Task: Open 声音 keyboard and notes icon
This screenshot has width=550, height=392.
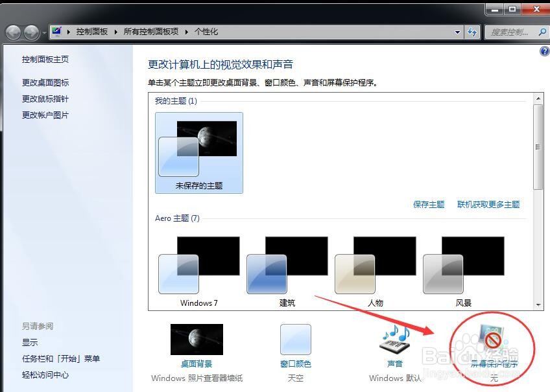Action: [395, 339]
